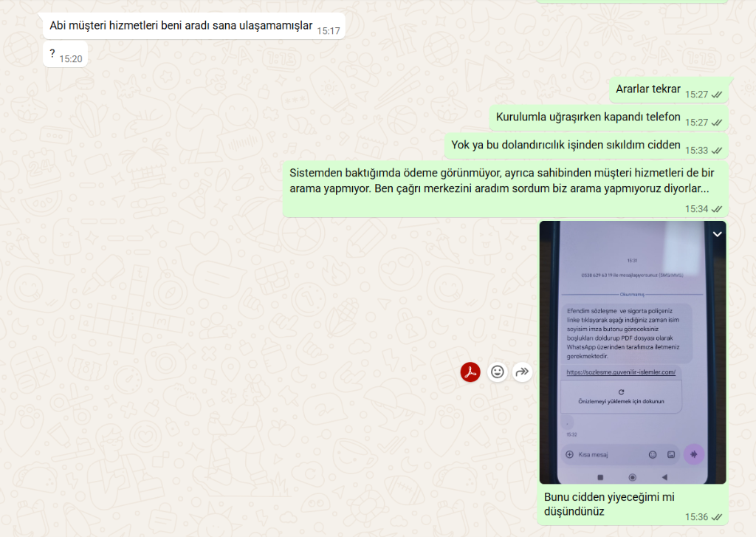Click read ticks next to the 15:34 timestamp
The image size is (756, 537).
pyautogui.click(x=717, y=209)
